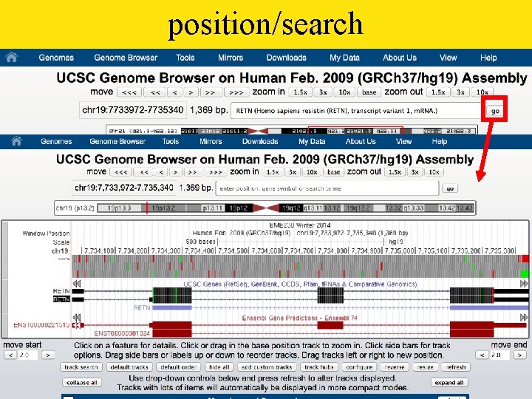Click the go button highlighted in the upper browser
532x399 pixels.
(x=495, y=111)
